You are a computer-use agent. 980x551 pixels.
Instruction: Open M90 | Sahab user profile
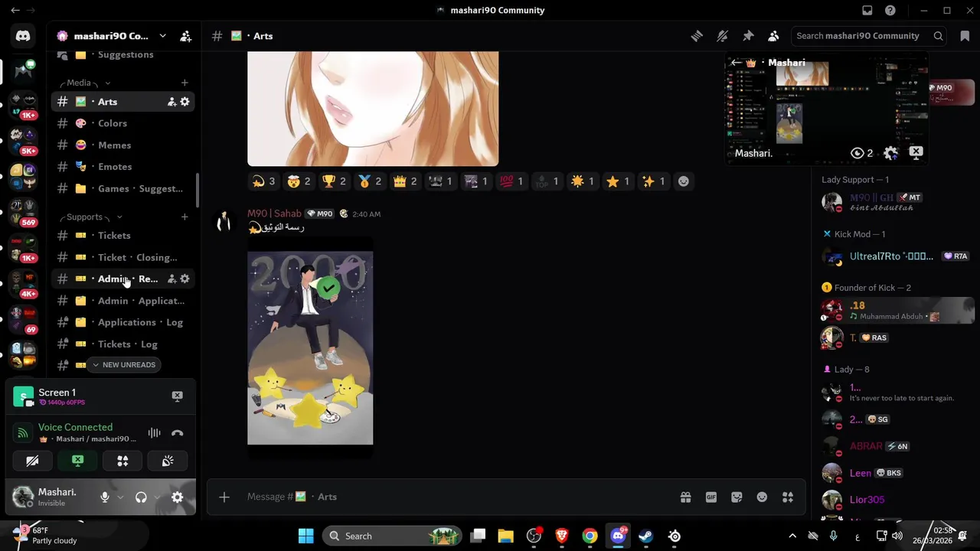pyautogui.click(x=274, y=214)
